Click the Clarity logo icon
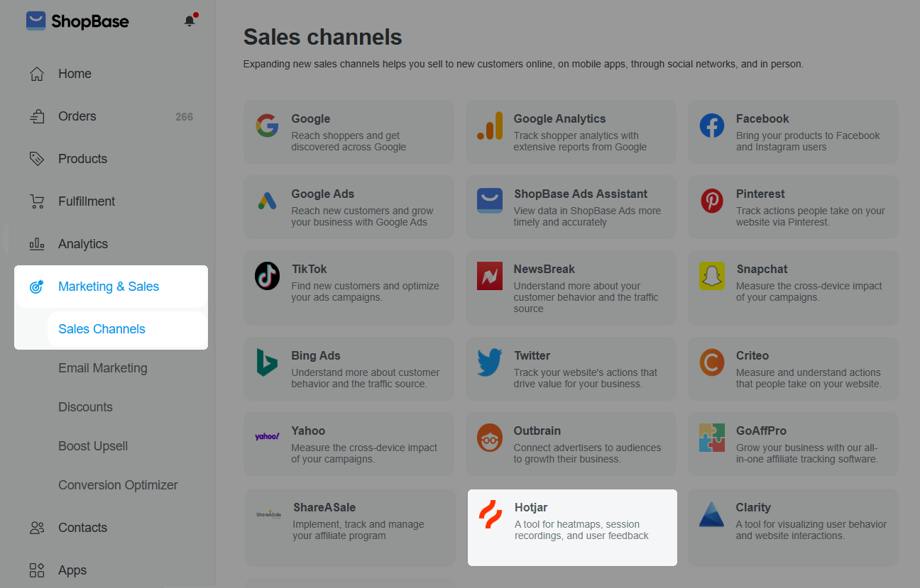Screen dimensions: 920x588 tap(711, 514)
